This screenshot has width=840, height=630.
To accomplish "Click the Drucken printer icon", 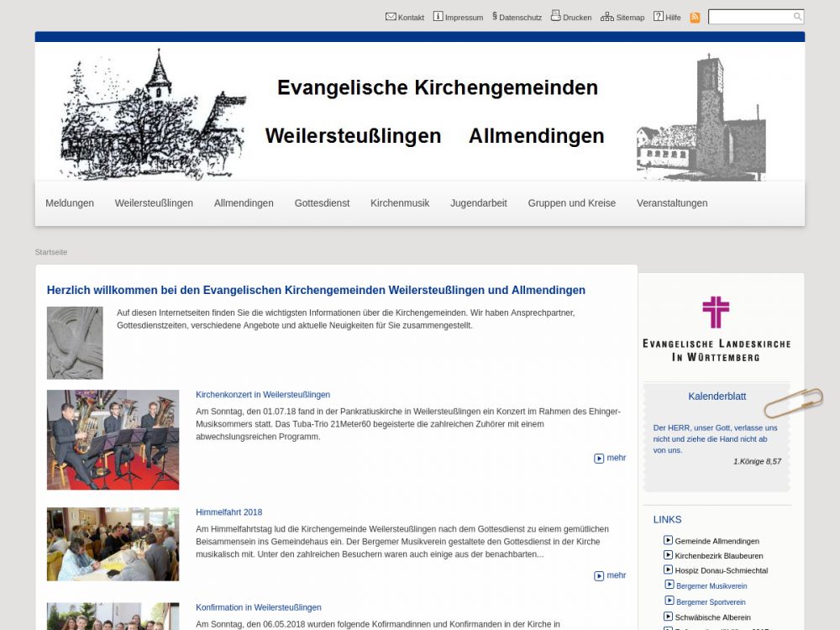I will (x=555, y=16).
